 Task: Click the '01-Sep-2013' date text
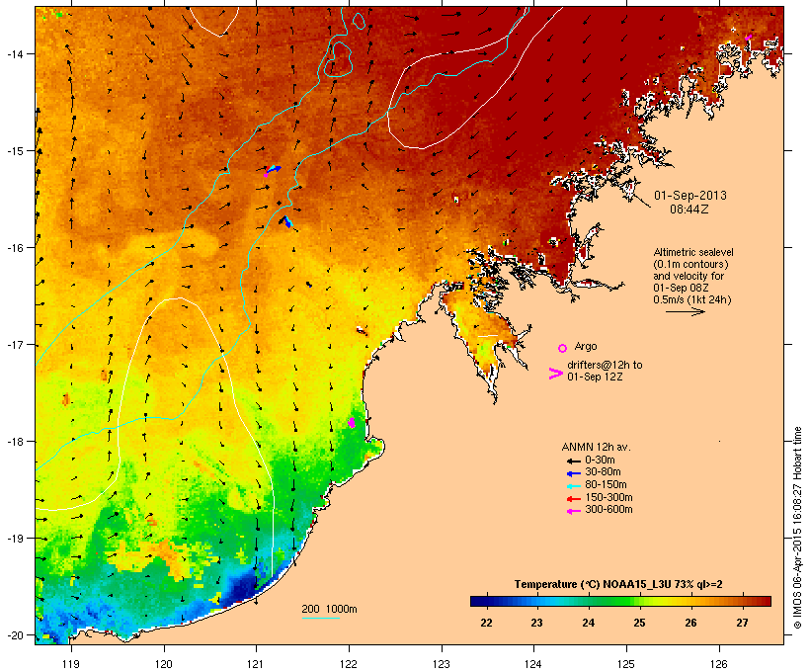point(690,196)
